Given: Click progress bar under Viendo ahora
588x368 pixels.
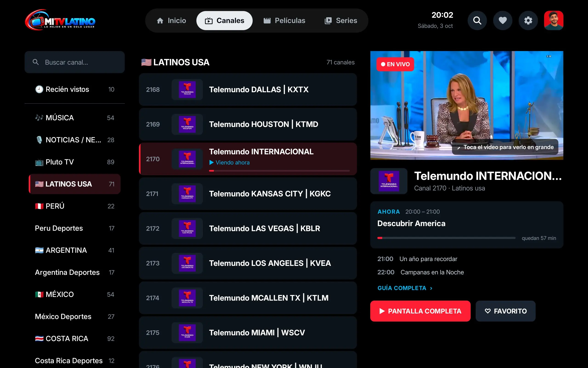Looking at the screenshot, I should point(280,171).
